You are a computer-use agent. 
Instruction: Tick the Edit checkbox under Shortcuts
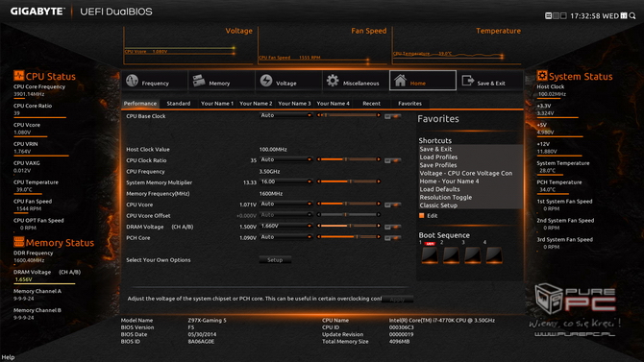421,215
